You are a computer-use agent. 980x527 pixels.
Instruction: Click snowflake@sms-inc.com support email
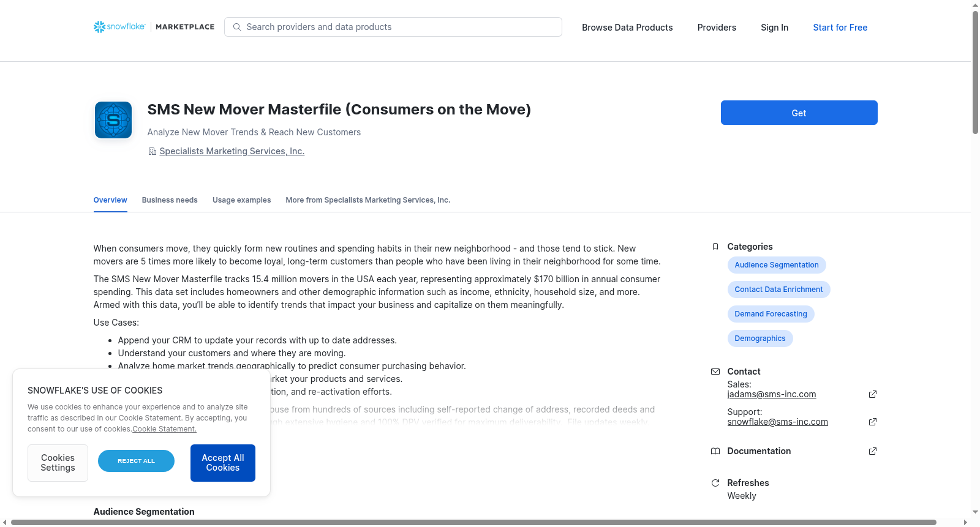coord(777,422)
